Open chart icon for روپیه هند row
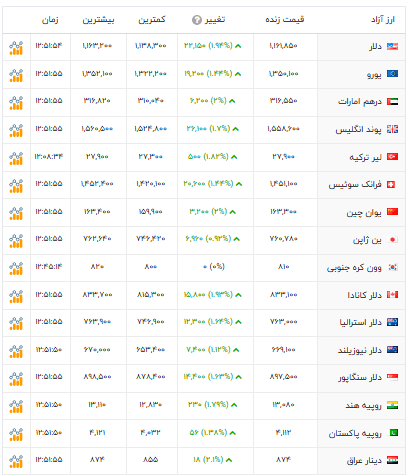The height and width of the screenshot is (475, 411). point(16,407)
